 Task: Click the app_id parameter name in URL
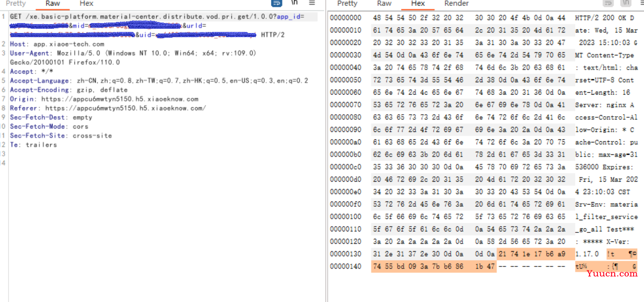click(288, 17)
